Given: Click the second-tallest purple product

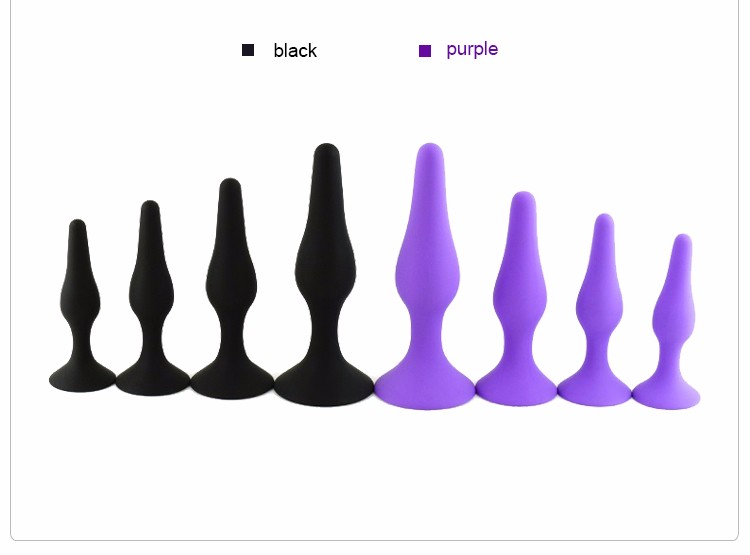Looking at the screenshot, I should pyautogui.click(x=518, y=299).
